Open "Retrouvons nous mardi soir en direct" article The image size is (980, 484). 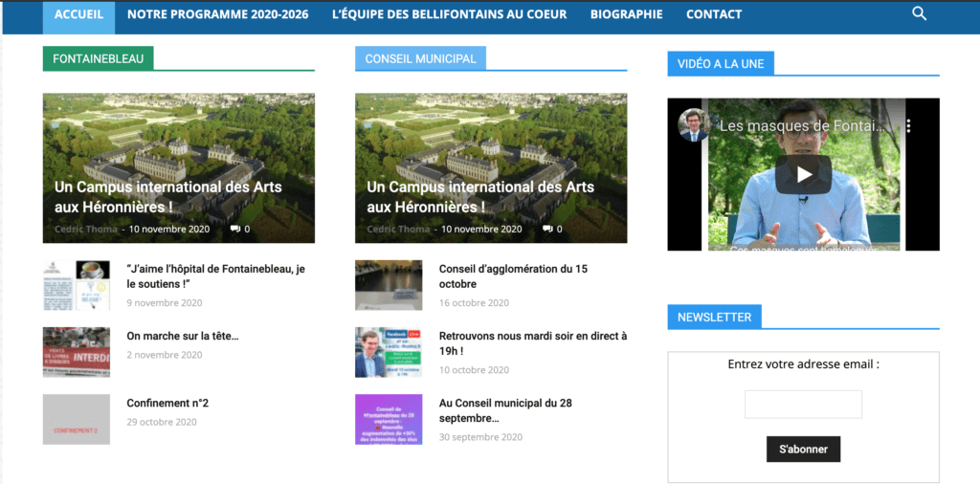pyautogui.click(x=532, y=343)
